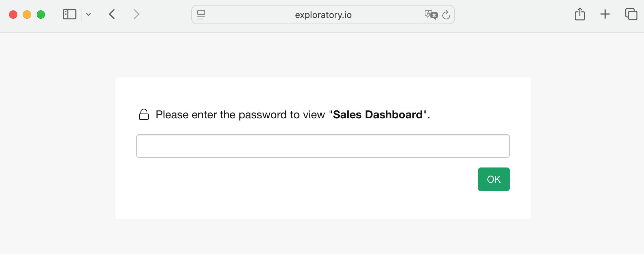This screenshot has height=254, width=644.
Task: Minimize the window with yellow button
Action: click(27, 15)
